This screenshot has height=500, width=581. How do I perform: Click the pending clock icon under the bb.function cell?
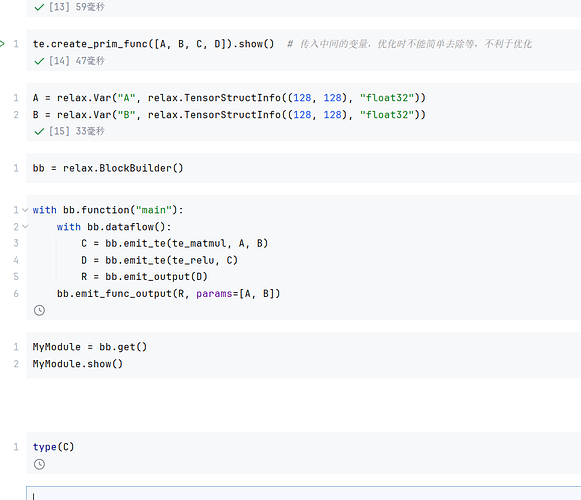tap(39, 310)
